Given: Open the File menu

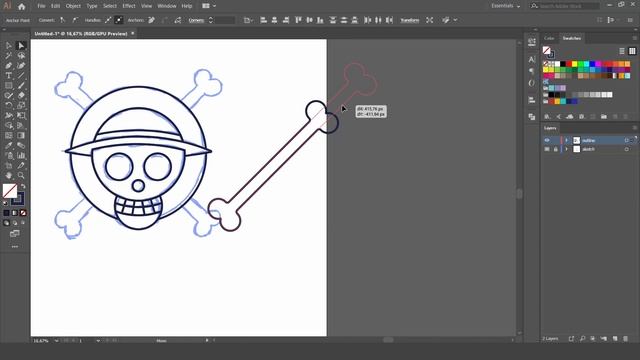Looking at the screenshot, I should click(x=41, y=6).
